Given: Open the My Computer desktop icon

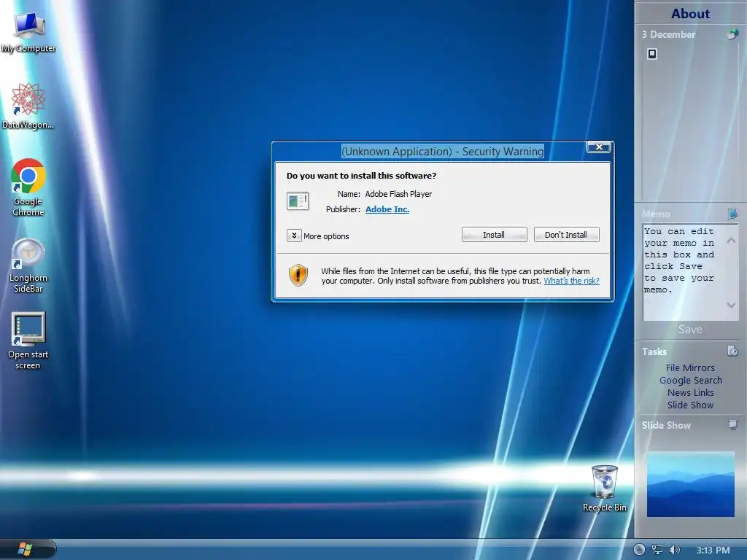Looking at the screenshot, I should tap(28, 32).
